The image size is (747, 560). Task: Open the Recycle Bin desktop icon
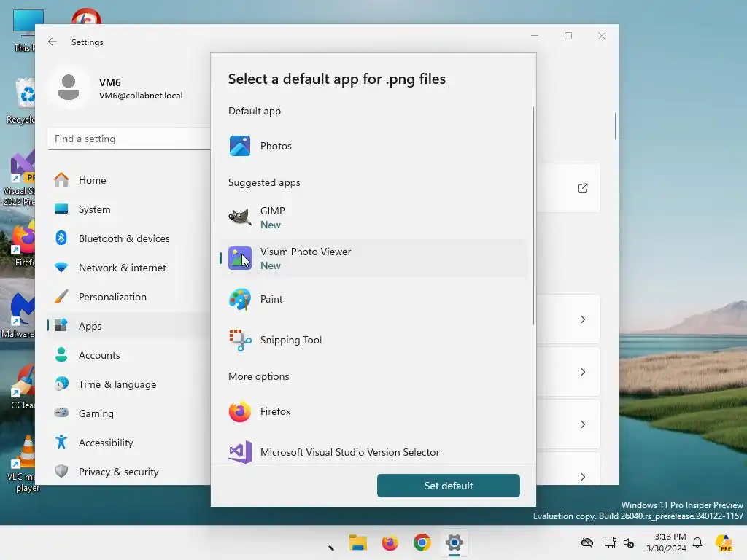21,101
